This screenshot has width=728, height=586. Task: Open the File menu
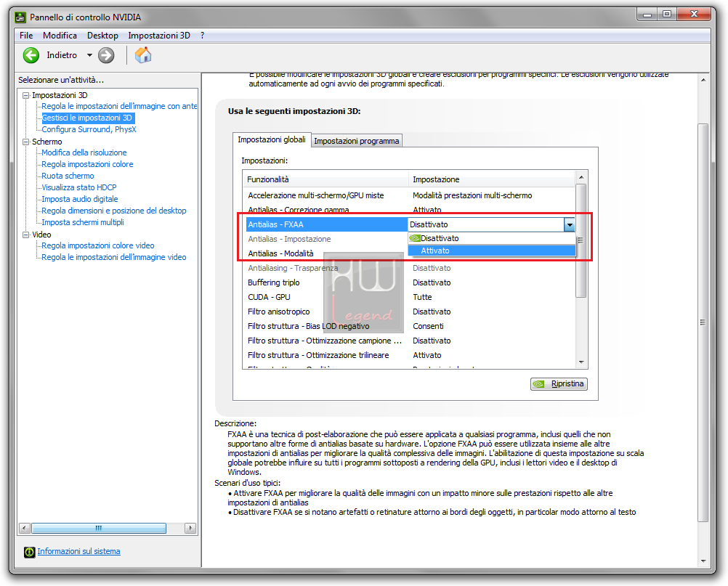pos(26,36)
